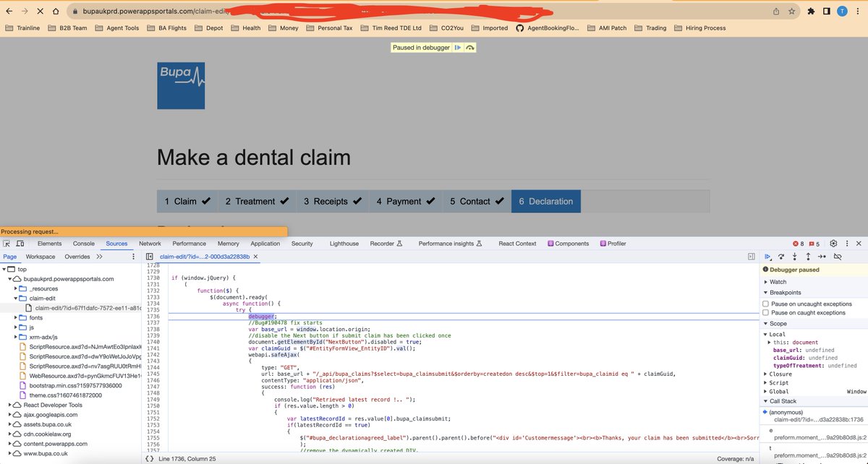The image size is (868, 464).
Task: Click line number 1740 in gutter
Action: 155,341
